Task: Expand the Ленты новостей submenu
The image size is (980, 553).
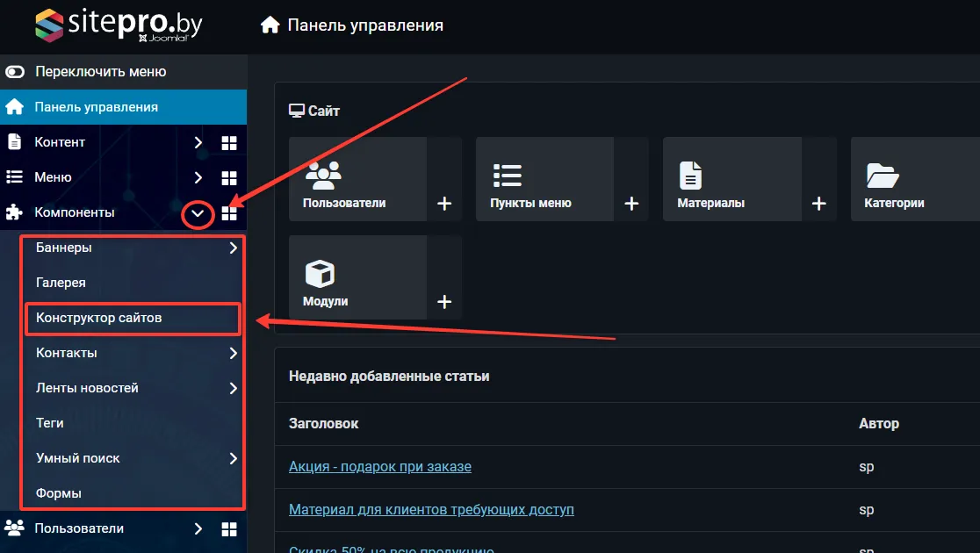Action: click(x=233, y=388)
